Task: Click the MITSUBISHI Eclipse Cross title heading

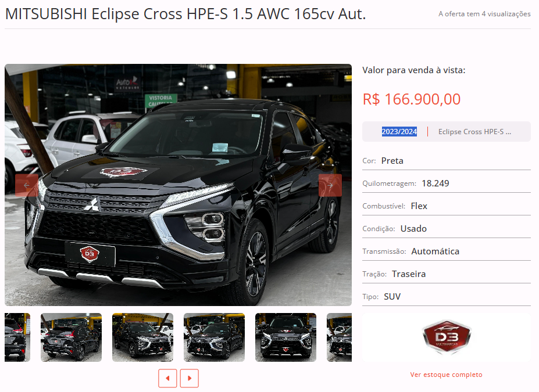Action: 185,14
